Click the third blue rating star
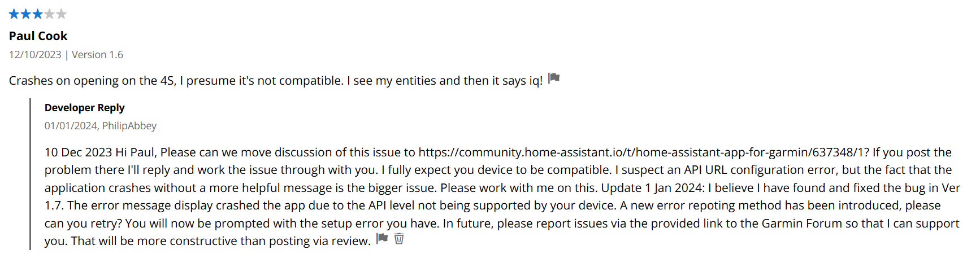Image resolution: width=980 pixels, height=258 pixels. (38, 14)
